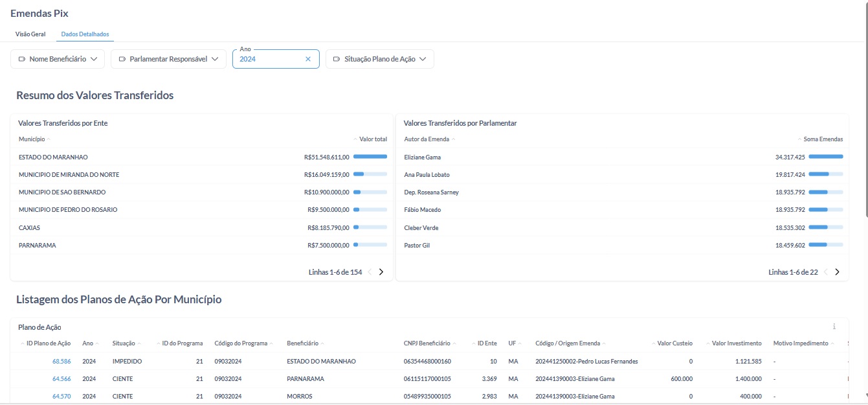Go to next page of Ente table
Viewport: 868px width, 405px height.
[381, 272]
